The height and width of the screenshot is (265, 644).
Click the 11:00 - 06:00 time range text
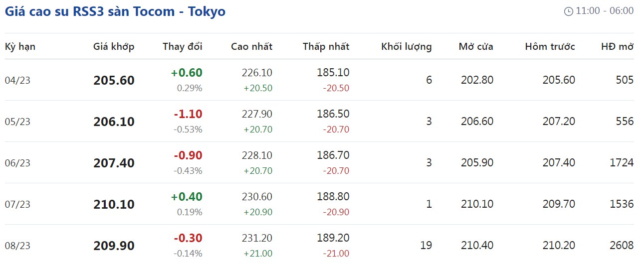click(x=605, y=11)
